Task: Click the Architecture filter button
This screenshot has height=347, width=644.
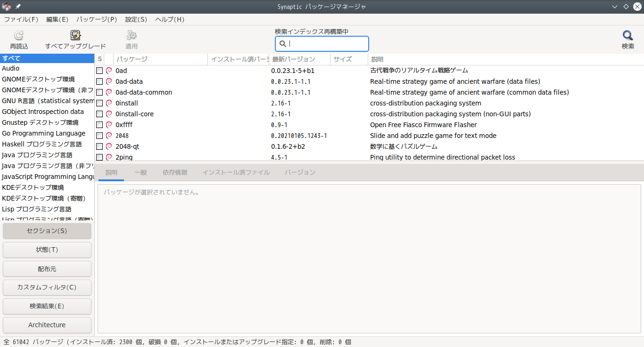Action: (47, 325)
